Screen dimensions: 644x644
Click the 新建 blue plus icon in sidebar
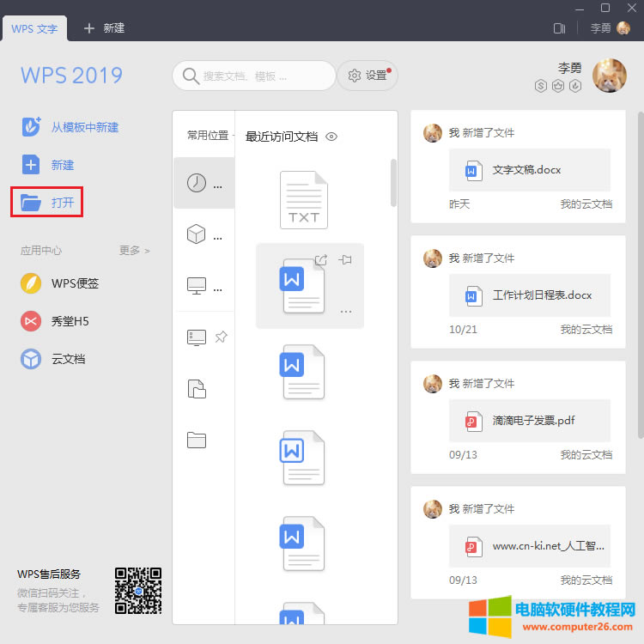point(31,165)
